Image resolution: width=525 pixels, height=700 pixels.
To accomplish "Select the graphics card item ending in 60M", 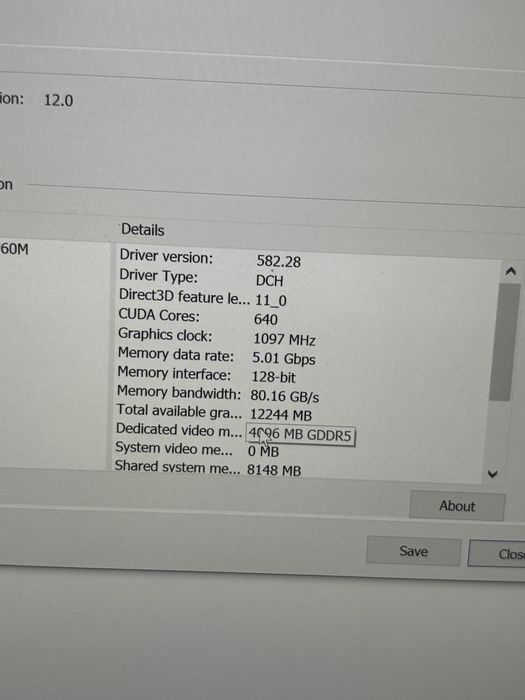I will (14, 249).
